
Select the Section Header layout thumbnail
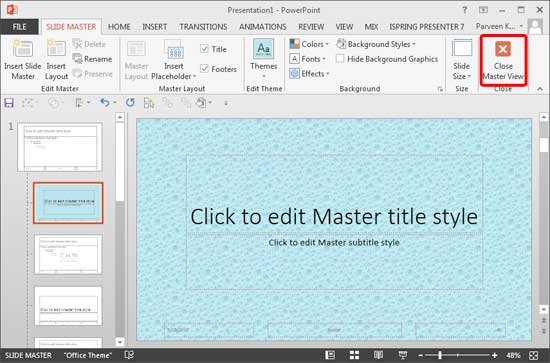coord(68,306)
